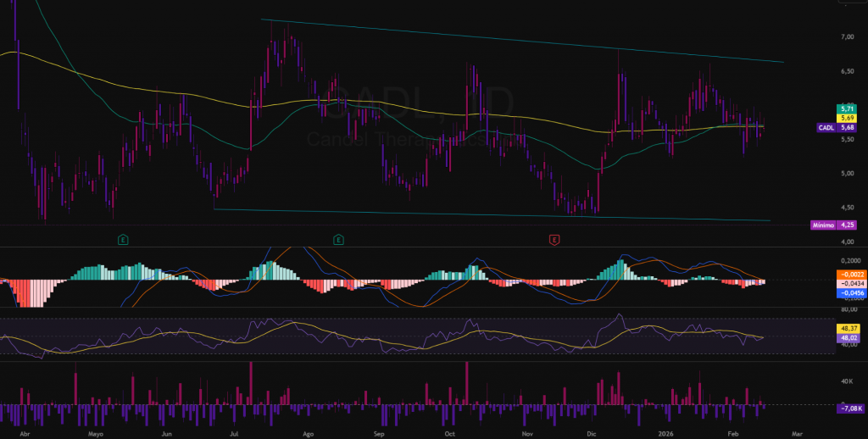Click the Mayo label on time axis
The width and height of the screenshot is (868, 439).
tap(96, 434)
